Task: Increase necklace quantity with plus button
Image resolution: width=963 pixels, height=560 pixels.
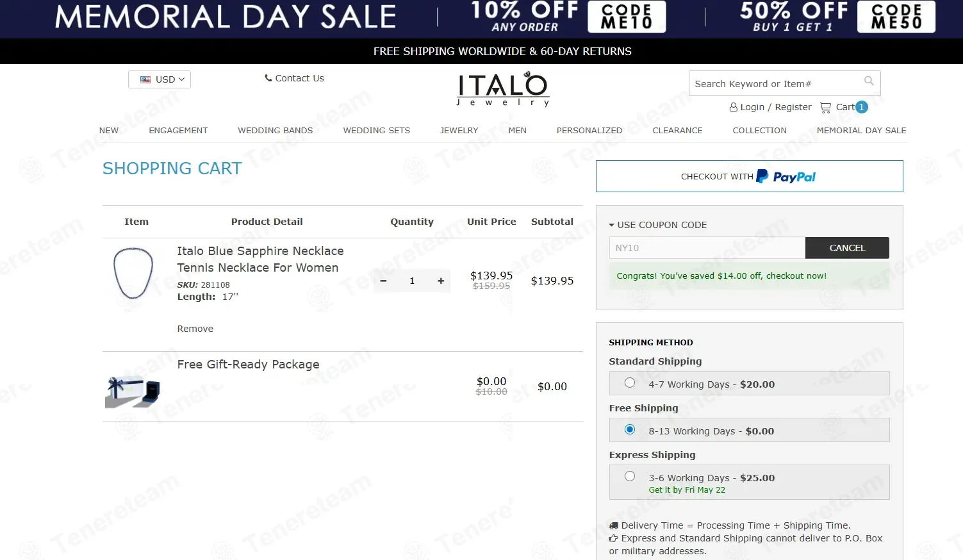Action: [x=441, y=281]
